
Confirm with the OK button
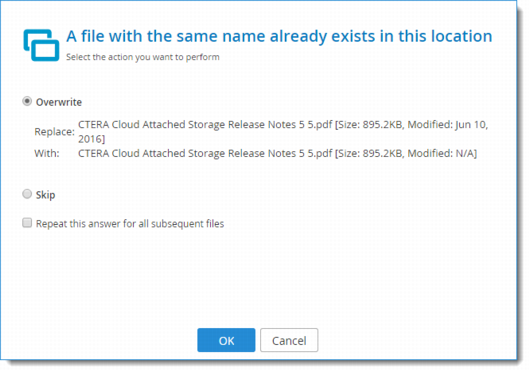click(226, 340)
